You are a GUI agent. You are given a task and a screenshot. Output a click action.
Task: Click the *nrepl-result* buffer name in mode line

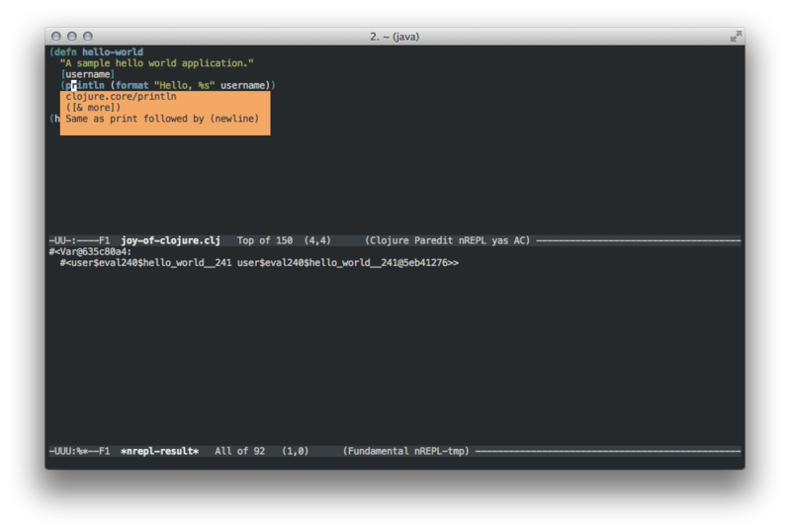(159, 451)
